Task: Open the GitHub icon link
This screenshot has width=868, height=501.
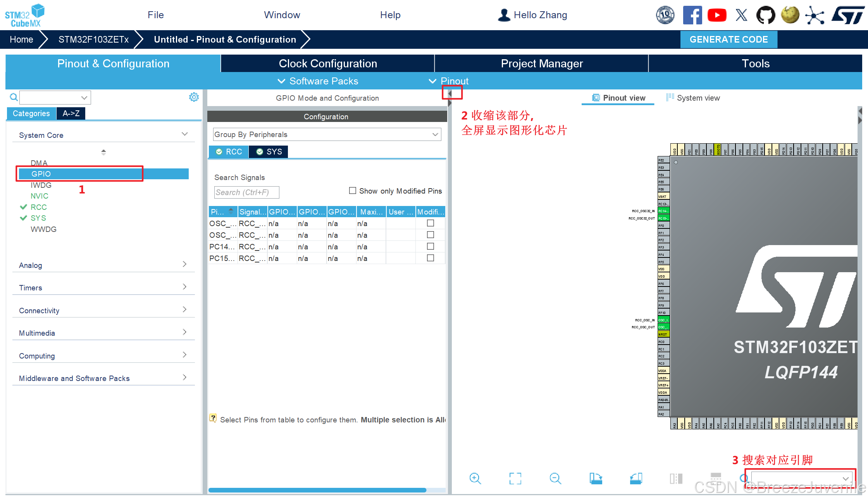Action: click(766, 15)
